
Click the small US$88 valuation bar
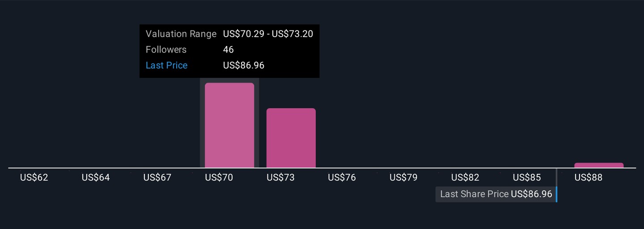[599, 165]
